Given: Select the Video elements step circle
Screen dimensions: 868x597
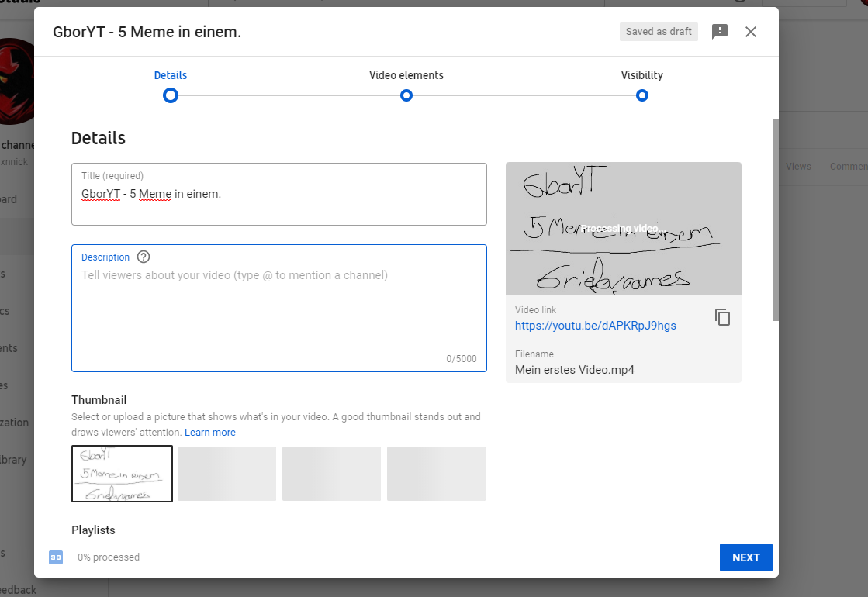Looking at the screenshot, I should pyautogui.click(x=406, y=95).
